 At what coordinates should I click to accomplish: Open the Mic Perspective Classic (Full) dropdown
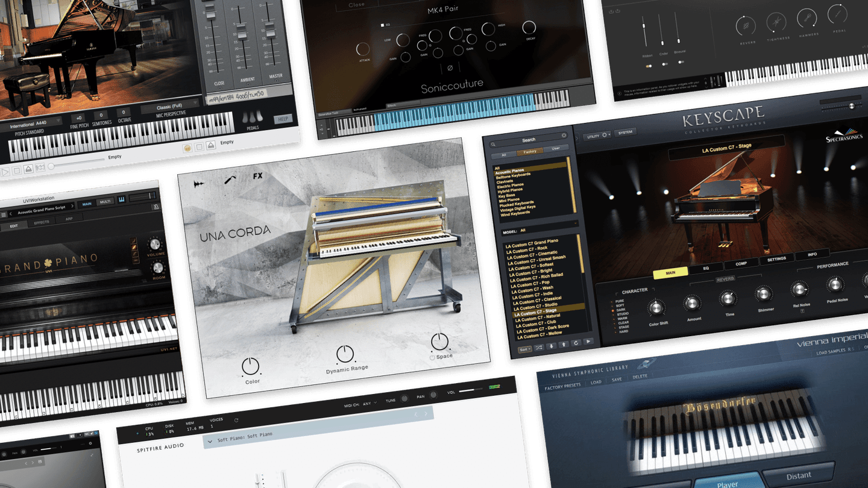[x=169, y=107]
